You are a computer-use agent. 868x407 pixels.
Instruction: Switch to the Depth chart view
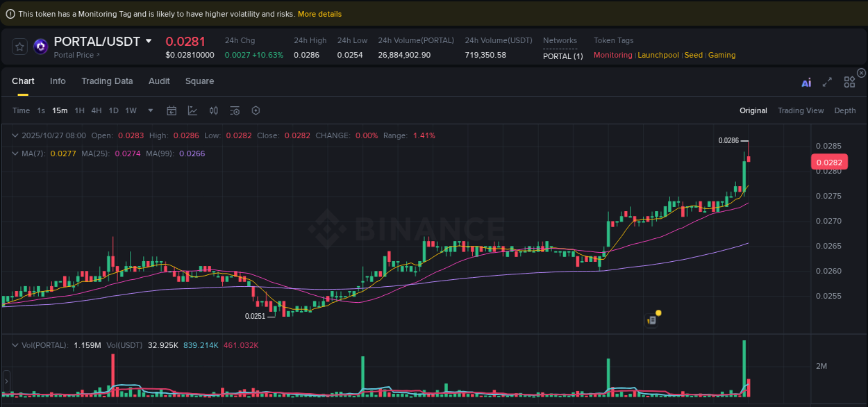(x=845, y=110)
